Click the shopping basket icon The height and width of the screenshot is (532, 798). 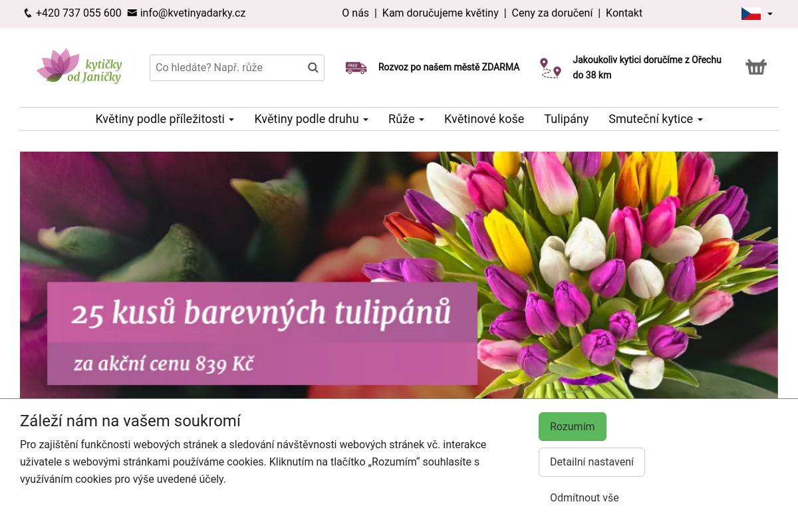point(756,67)
